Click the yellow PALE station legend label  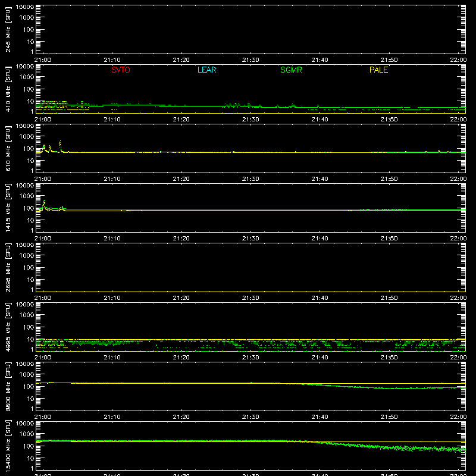[378, 70]
